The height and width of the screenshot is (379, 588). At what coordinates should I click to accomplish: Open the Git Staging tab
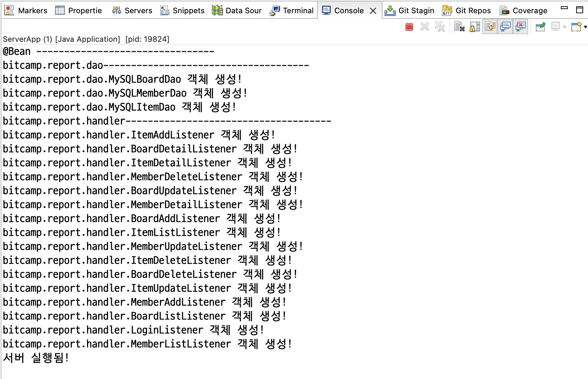pyautogui.click(x=409, y=10)
